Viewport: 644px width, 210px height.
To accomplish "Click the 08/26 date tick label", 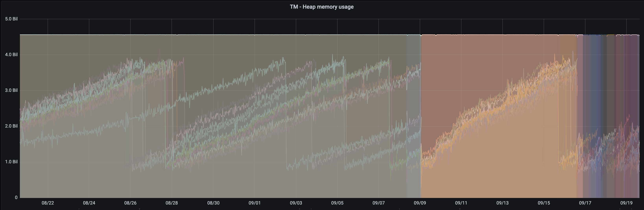I will click(x=130, y=203).
